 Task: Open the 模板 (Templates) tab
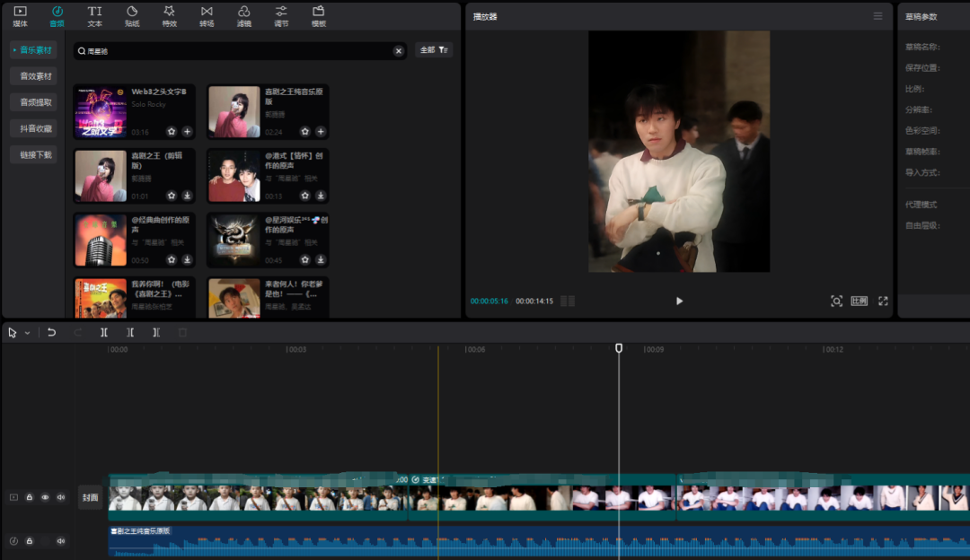(319, 16)
